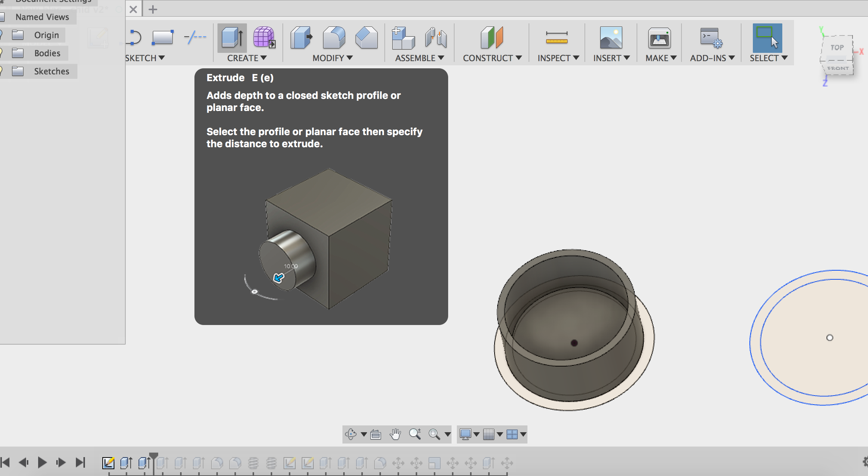
Task: Step forward one timeline feature
Action: [60, 462]
